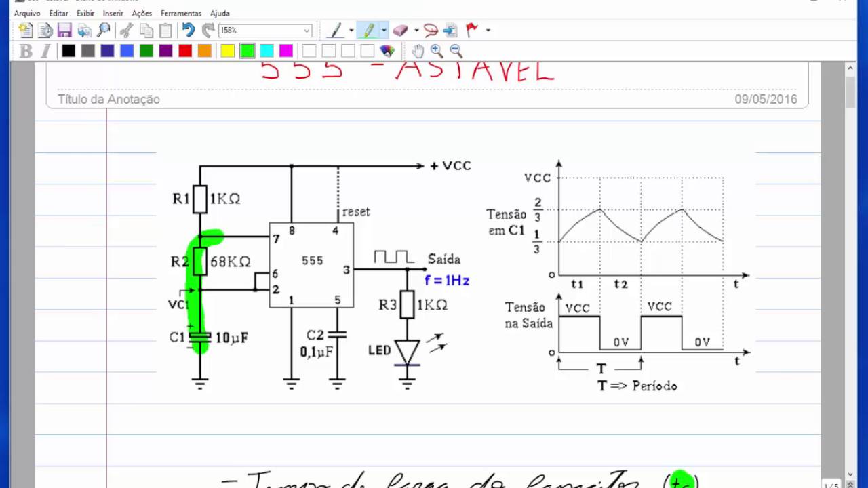
Task: Toggle Italic formatting
Action: (45, 51)
